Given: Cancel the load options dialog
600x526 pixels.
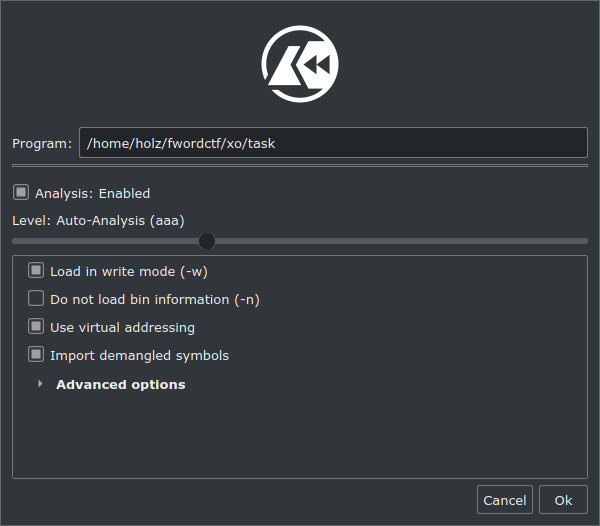Looking at the screenshot, I should tap(505, 500).
